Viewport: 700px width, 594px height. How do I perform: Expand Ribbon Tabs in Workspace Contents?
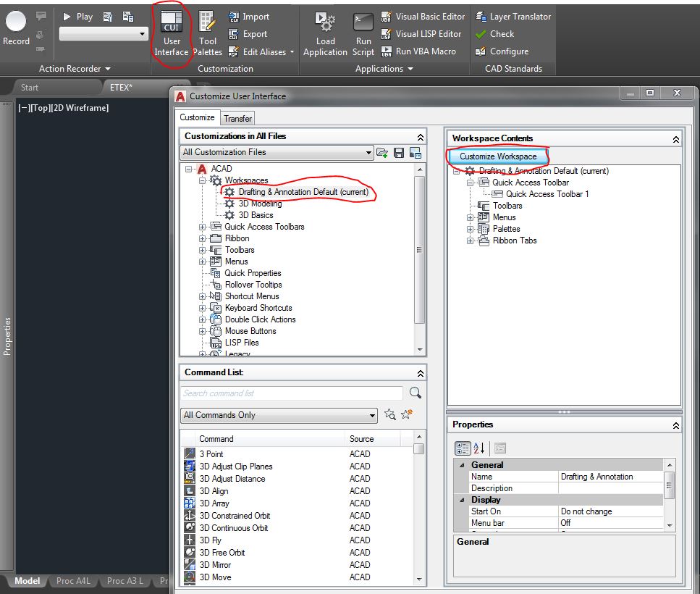[470, 240]
